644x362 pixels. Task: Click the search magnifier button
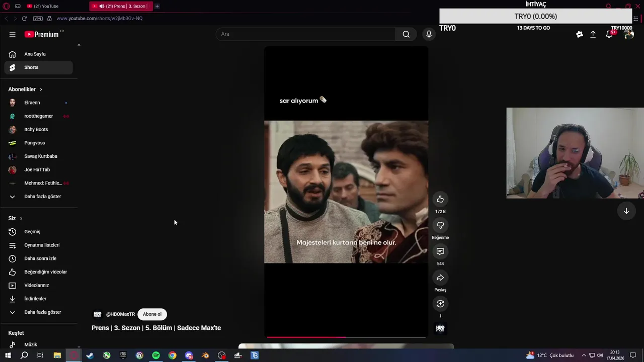[x=406, y=34]
